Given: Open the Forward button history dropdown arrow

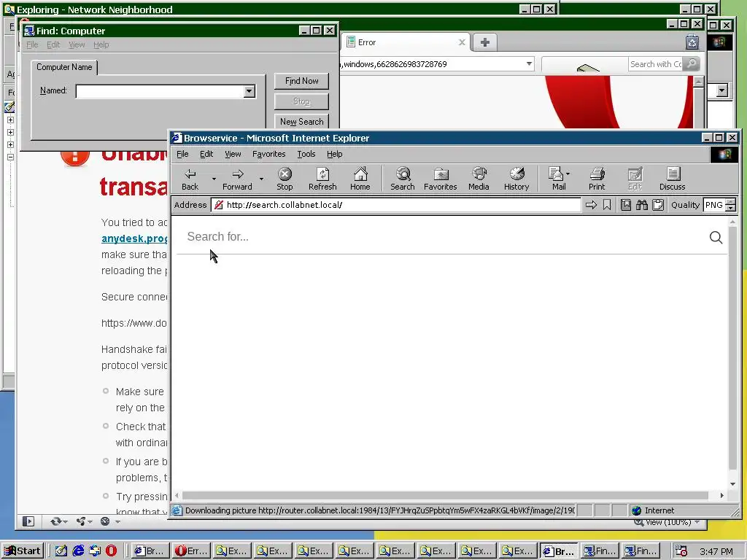Looking at the screenshot, I should [x=261, y=179].
